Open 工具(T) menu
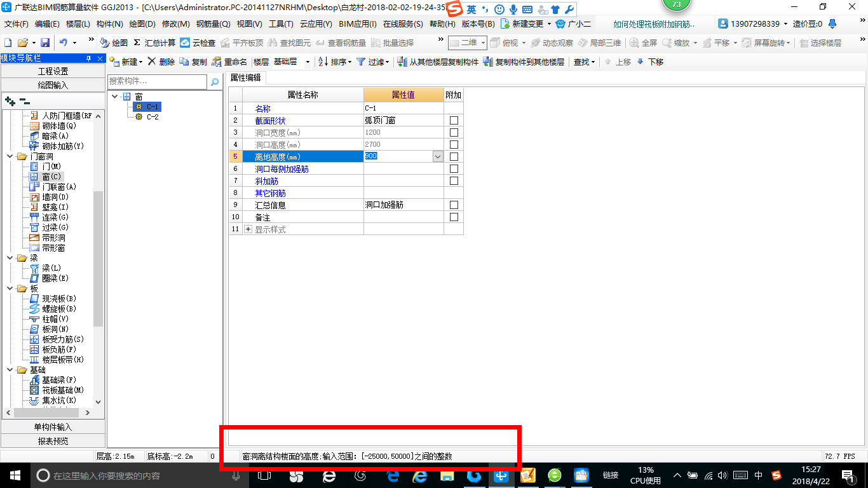 281,24
